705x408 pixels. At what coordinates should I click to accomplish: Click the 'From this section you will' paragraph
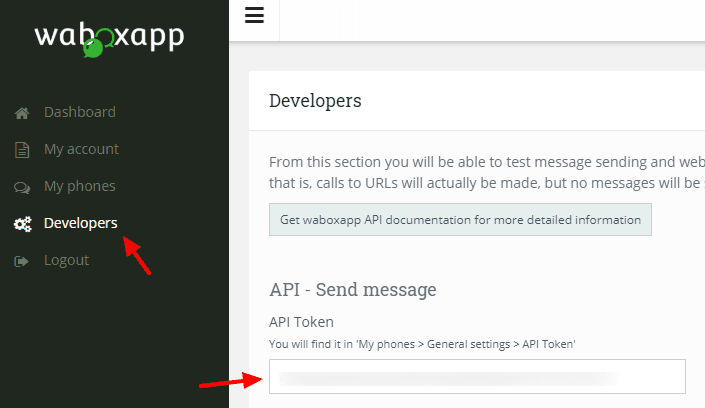(x=487, y=172)
